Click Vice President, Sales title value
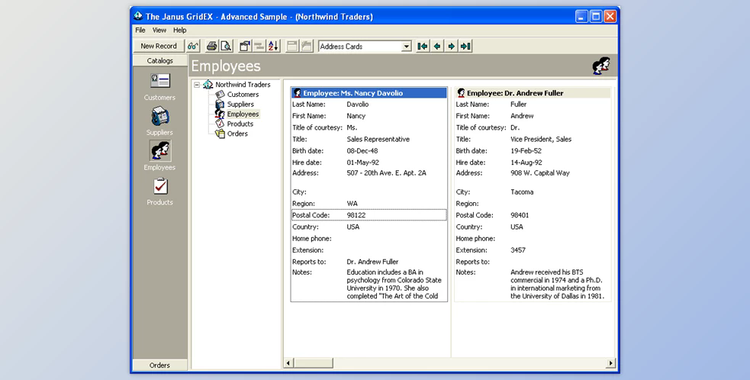The width and height of the screenshot is (750, 380). (540, 139)
